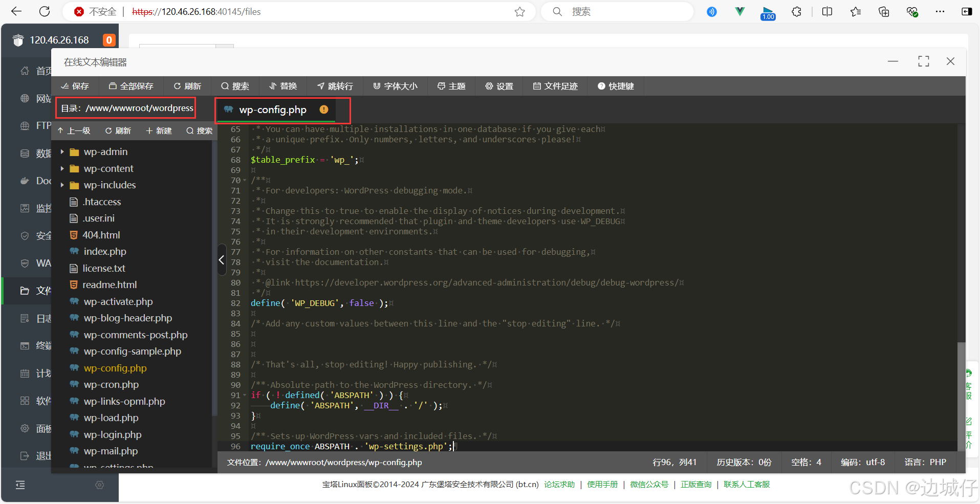Go up one level (上一级) in file tree
The height and width of the screenshot is (504, 980).
point(74,131)
